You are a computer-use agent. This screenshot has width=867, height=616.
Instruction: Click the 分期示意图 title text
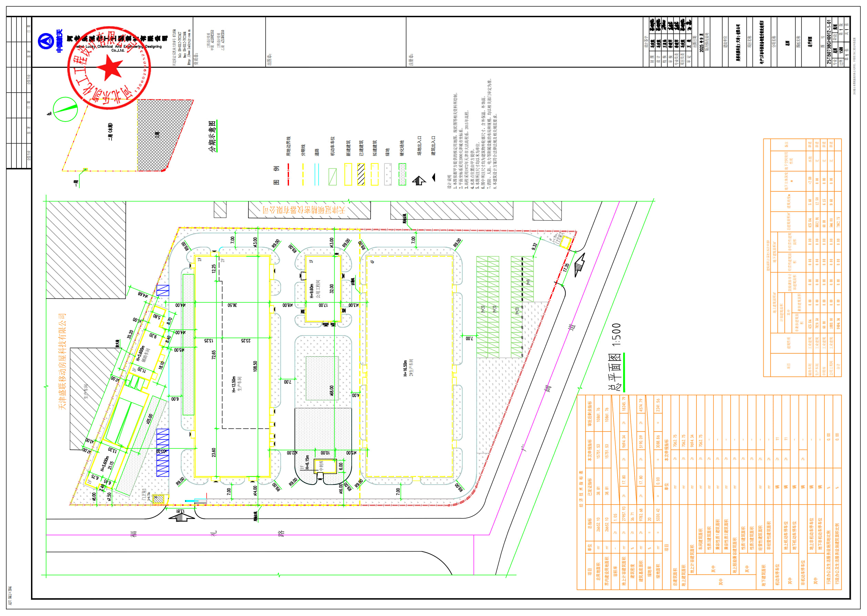(213, 136)
